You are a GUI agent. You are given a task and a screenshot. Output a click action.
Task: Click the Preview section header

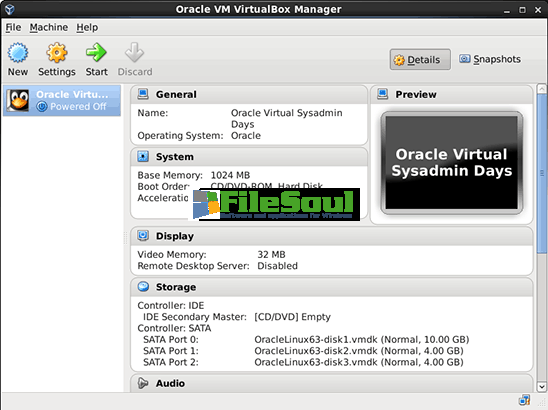click(x=452, y=94)
